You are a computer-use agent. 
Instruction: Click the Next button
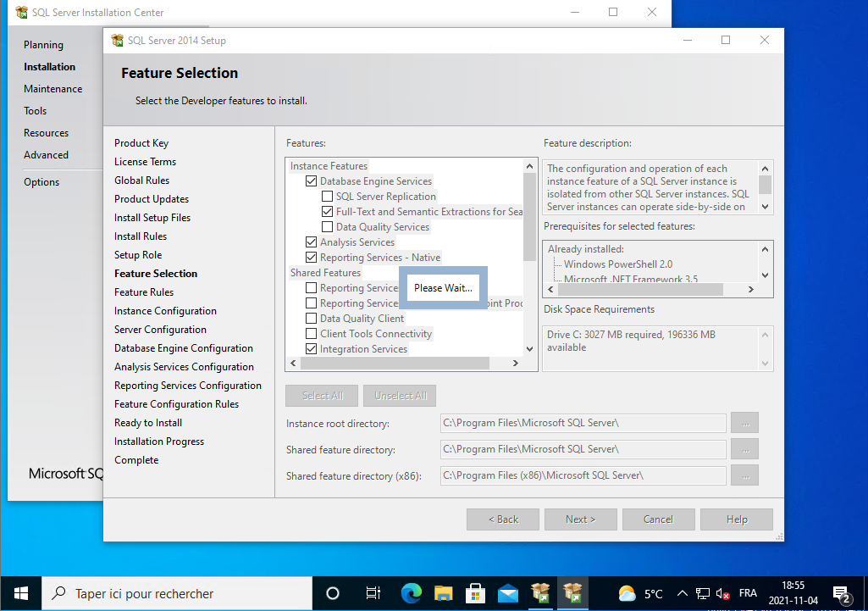click(x=580, y=519)
